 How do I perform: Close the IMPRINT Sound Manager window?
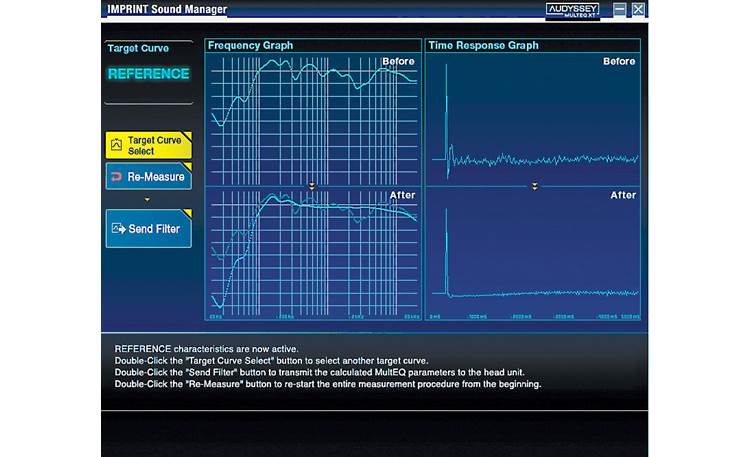pyautogui.click(x=638, y=9)
